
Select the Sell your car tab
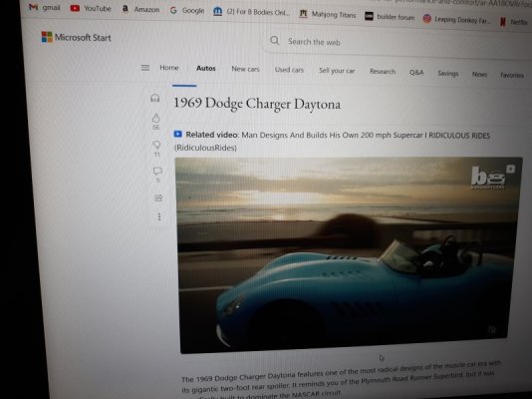[x=337, y=71]
